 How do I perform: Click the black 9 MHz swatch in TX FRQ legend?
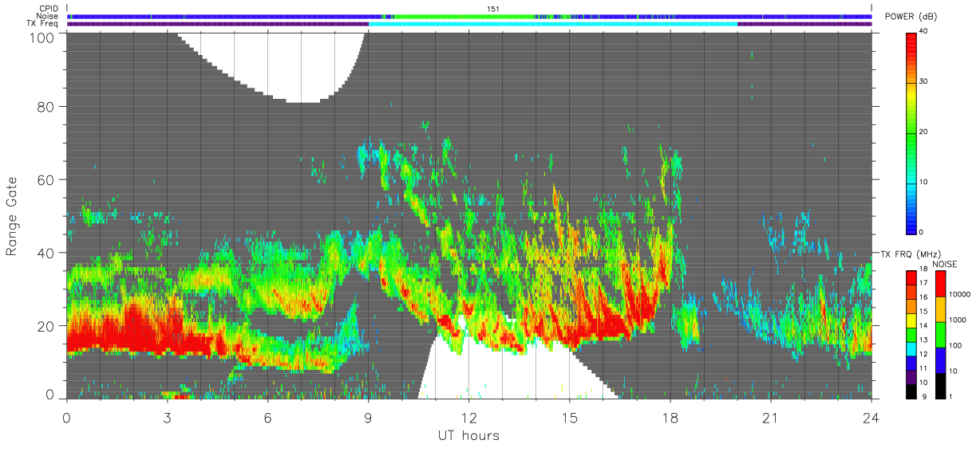click(911, 391)
